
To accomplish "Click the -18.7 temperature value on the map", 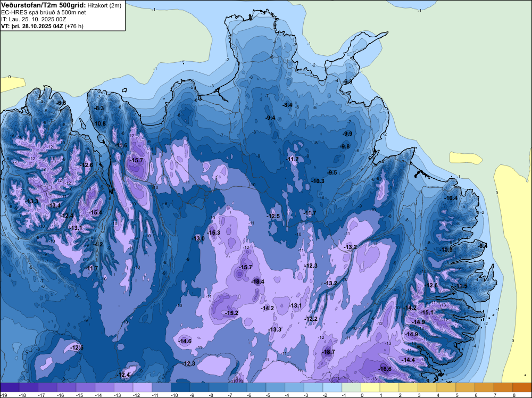I will (328, 352).
